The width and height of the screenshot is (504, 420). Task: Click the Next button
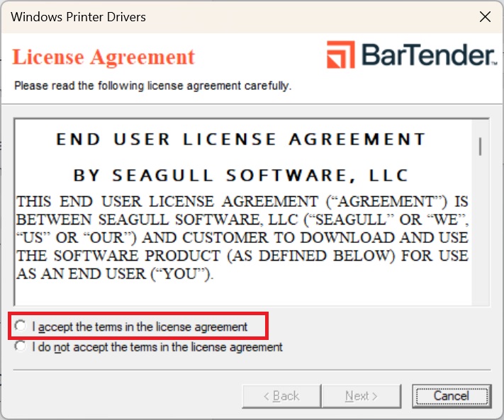tap(361, 396)
